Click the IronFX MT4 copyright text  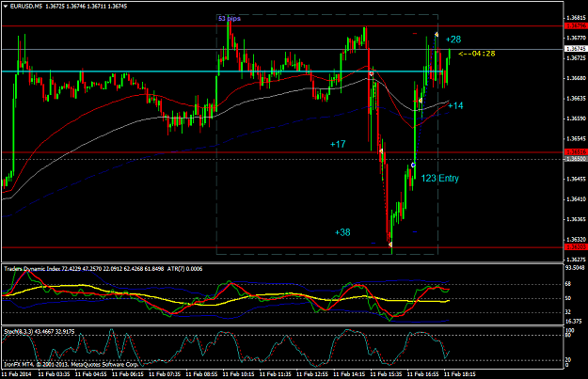[x=71, y=364]
